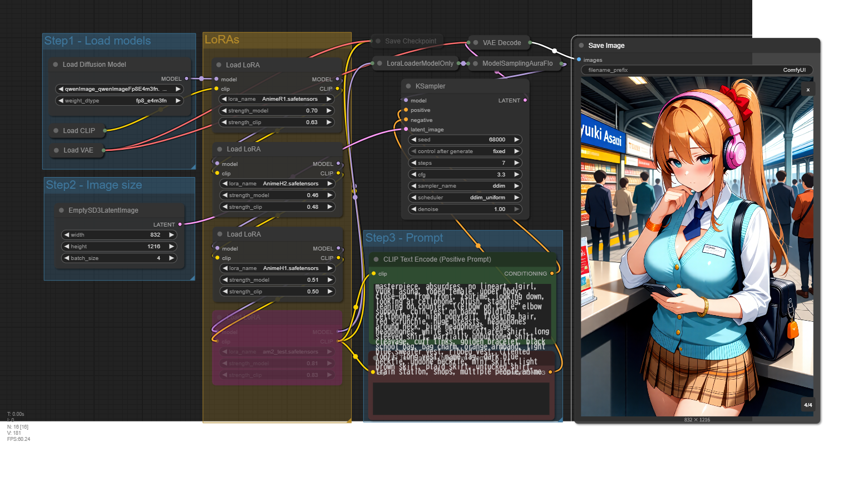Click the Step3 - Prompt group title

405,238
